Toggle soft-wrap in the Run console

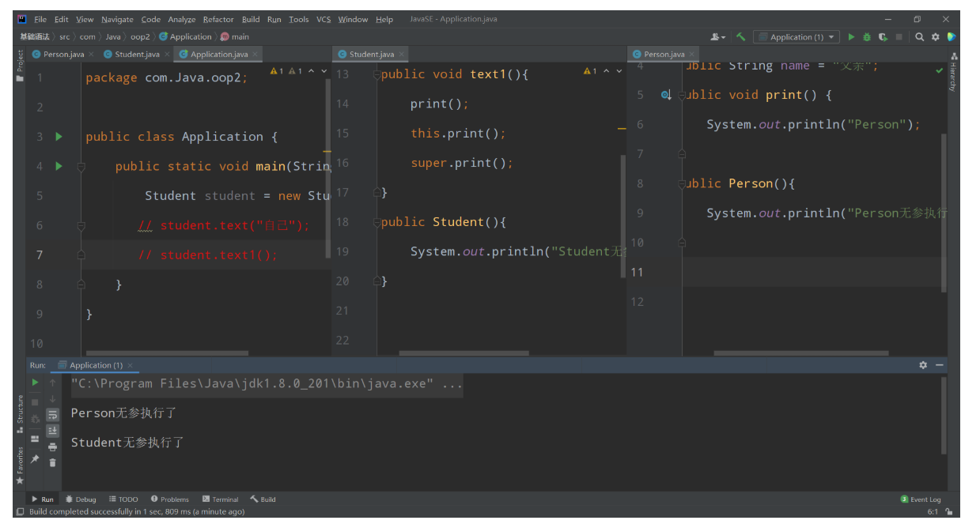tap(52, 415)
